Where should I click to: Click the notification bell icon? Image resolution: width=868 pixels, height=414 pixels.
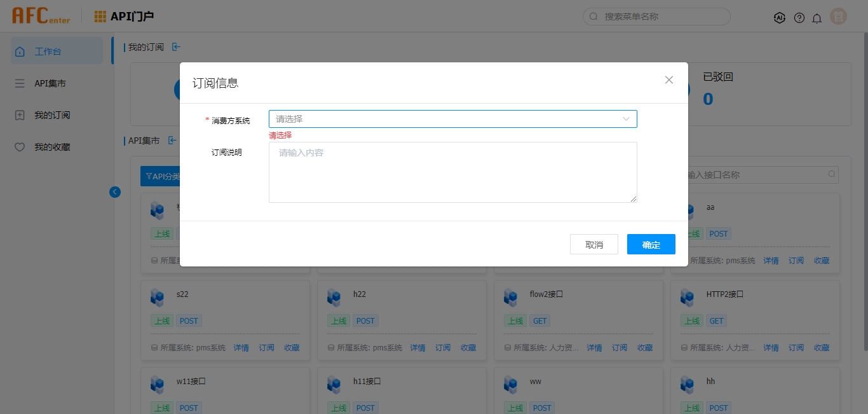click(x=817, y=18)
